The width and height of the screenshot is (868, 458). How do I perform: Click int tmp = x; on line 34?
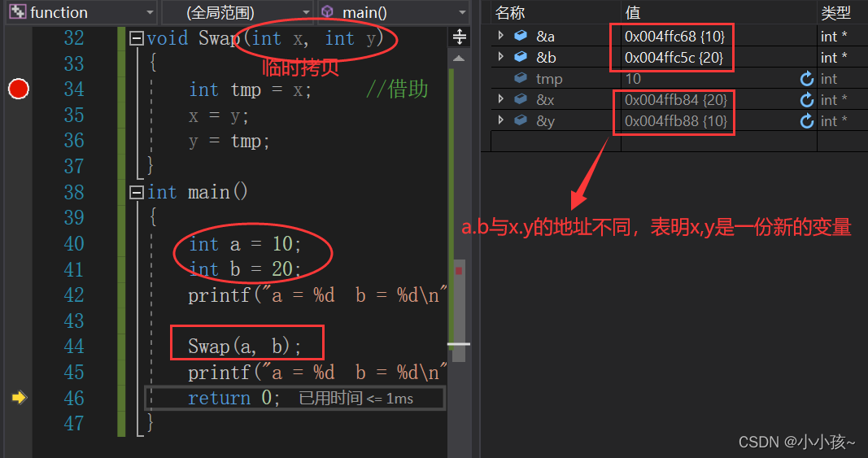tap(251, 89)
